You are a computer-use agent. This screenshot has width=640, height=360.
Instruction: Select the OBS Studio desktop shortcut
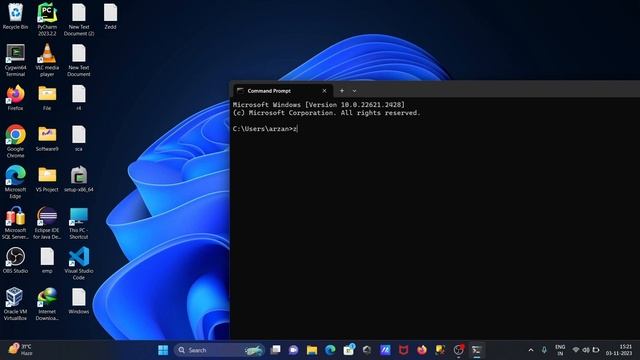click(x=16, y=260)
